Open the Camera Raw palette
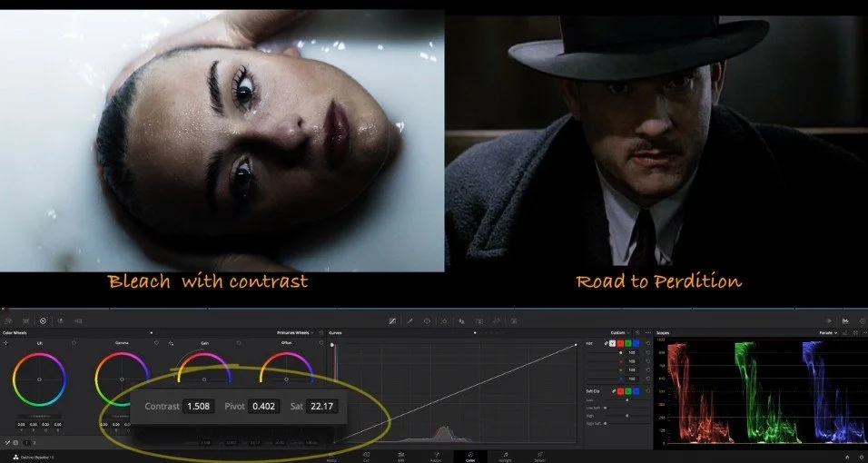868x463 pixels. pos(8,320)
